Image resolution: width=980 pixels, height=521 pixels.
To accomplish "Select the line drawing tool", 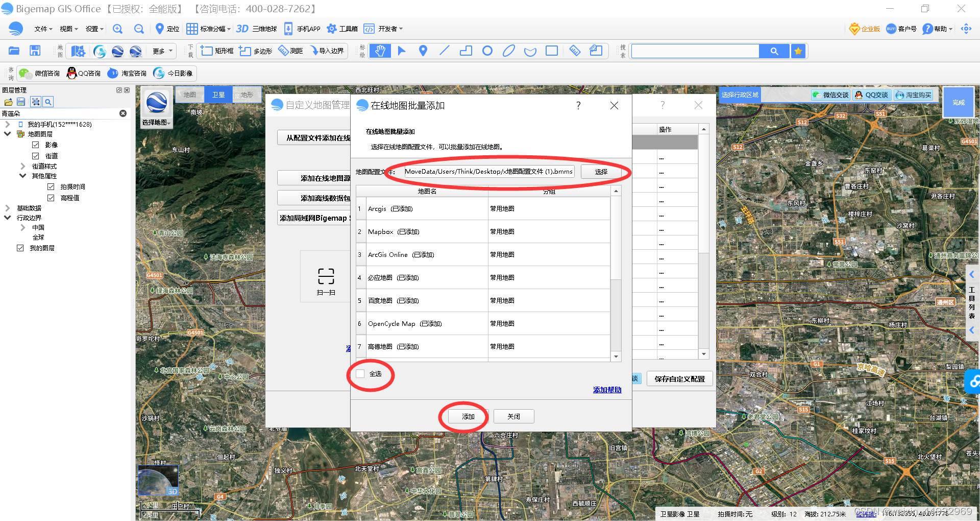I will tap(445, 51).
